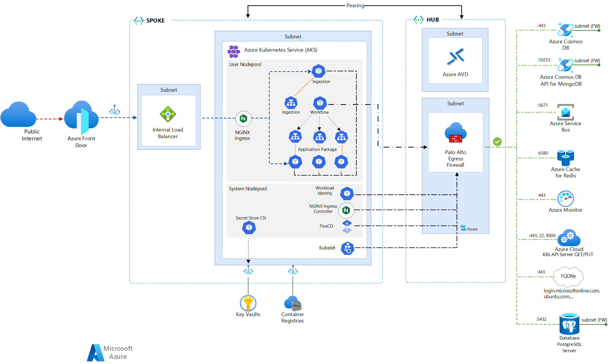Viewport: 610px width, 364px height.
Task: Select the FQDNs cloud shape
Action: click(568, 277)
